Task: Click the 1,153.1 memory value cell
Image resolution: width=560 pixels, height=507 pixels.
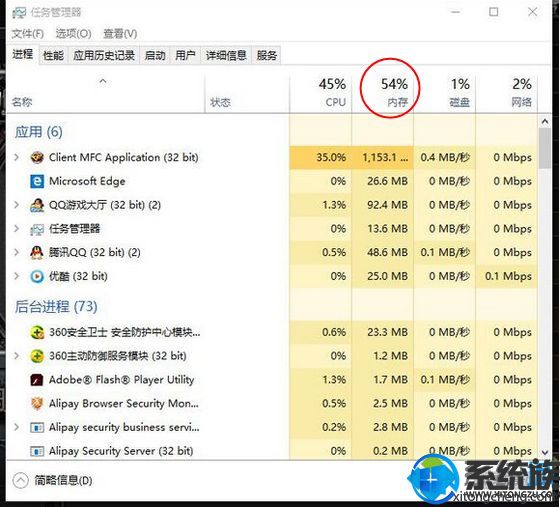Action: pyautogui.click(x=382, y=157)
